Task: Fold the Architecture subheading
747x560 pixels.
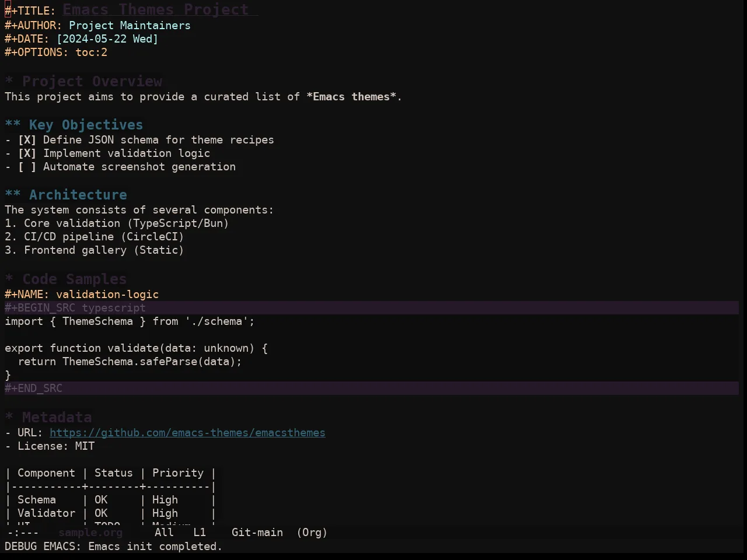Action: (66, 195)
